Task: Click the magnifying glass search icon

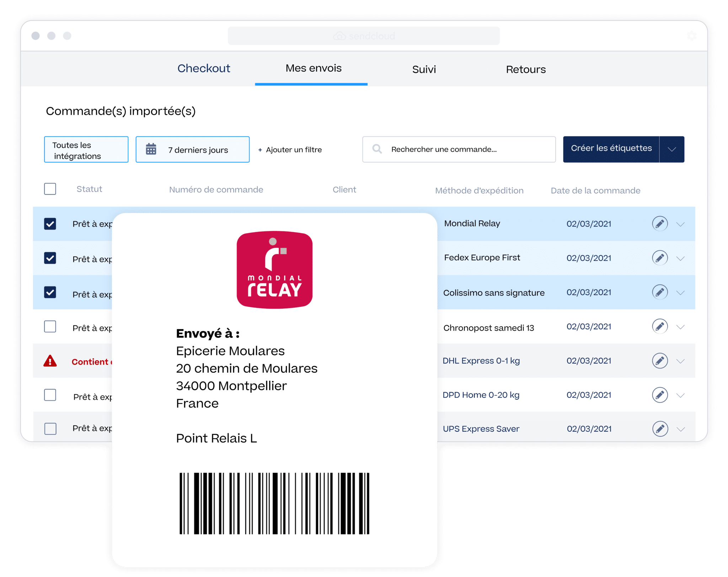Action: click(377, 149)
